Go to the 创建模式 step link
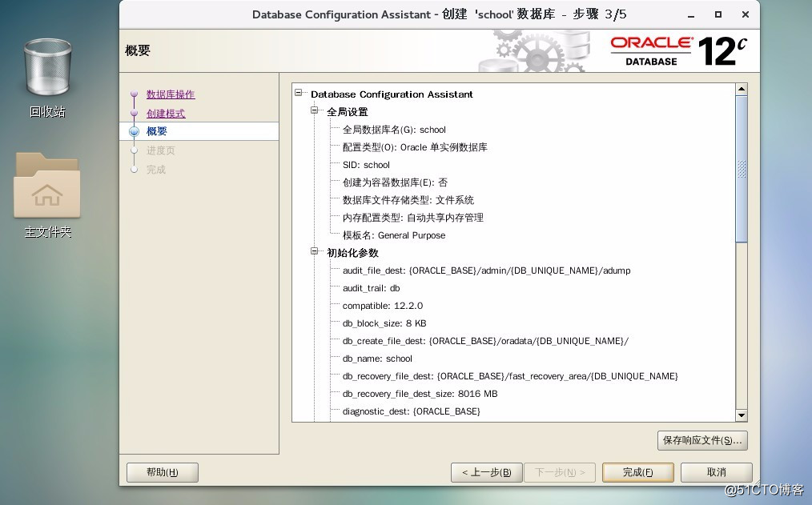The image size is (812, 505). point(166,114)
